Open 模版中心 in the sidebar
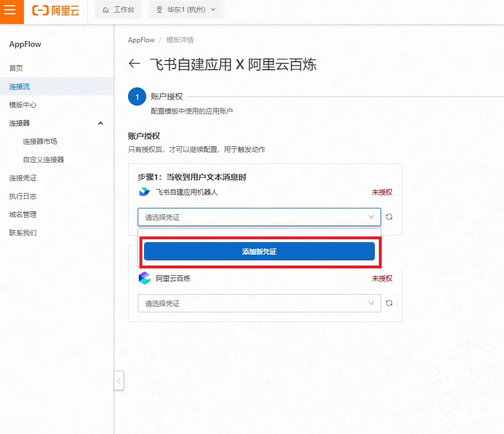 pyautogui.click(x=23, y=105)
